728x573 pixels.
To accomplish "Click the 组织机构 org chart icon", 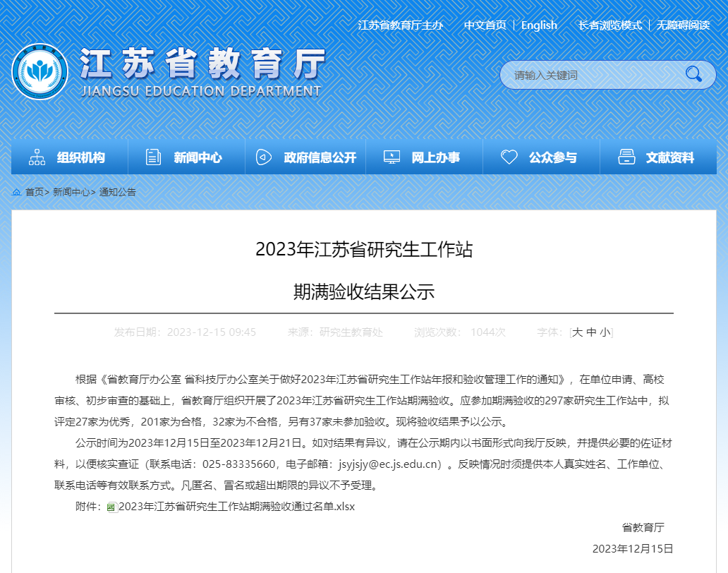I will coord(37,157).
